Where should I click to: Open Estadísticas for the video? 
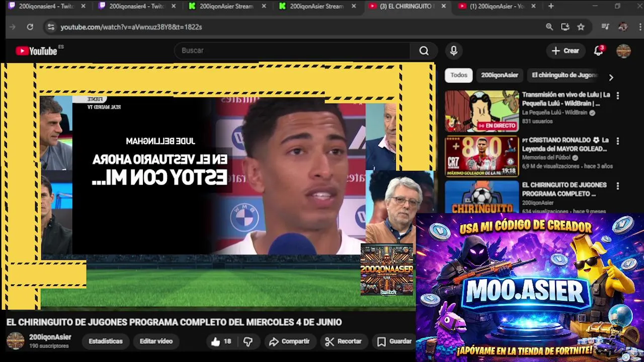(x=105, y=341)
